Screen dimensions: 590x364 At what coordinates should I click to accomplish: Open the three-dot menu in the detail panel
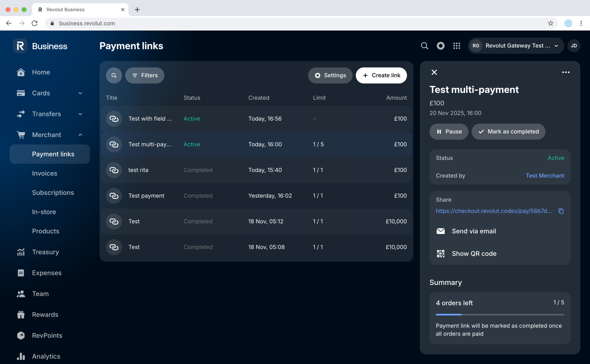(x=566, y=72)
